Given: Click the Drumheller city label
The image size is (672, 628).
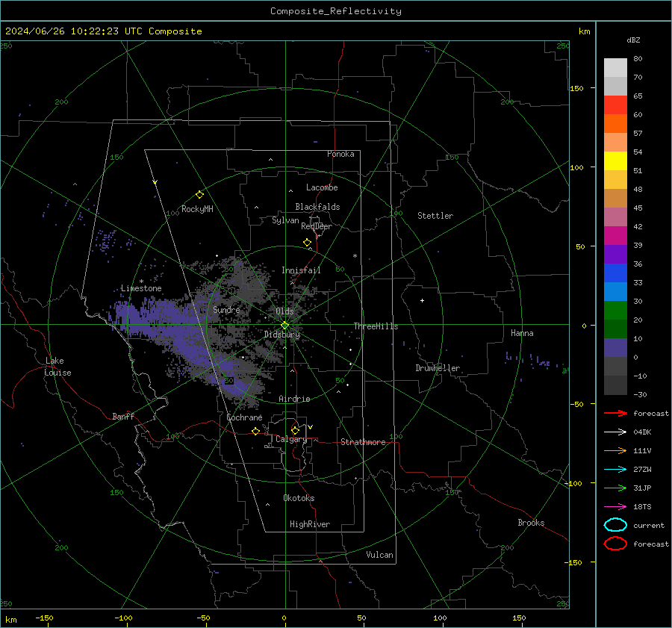Looking at the screenshot, I should click(x=438, y=368).
